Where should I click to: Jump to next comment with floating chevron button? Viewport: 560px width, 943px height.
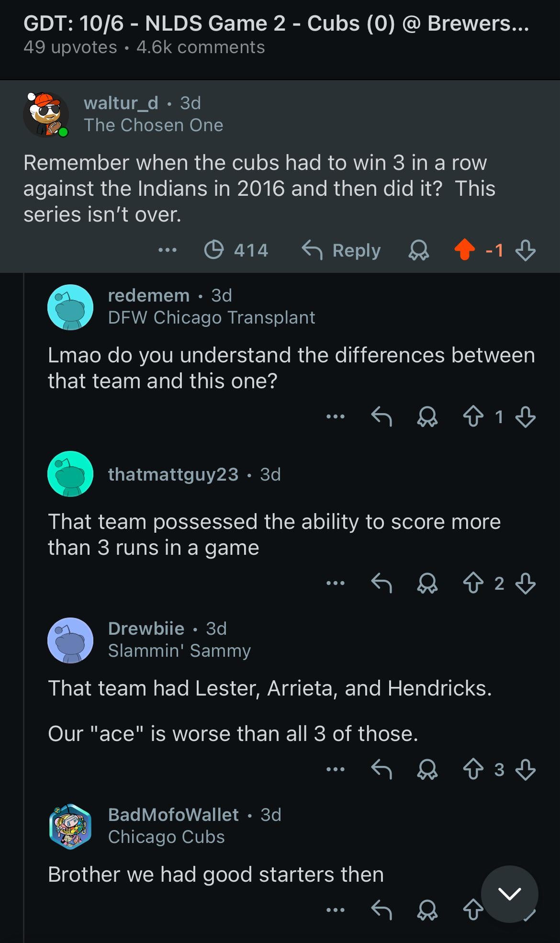pyautogui.click(x=509, y=894)
